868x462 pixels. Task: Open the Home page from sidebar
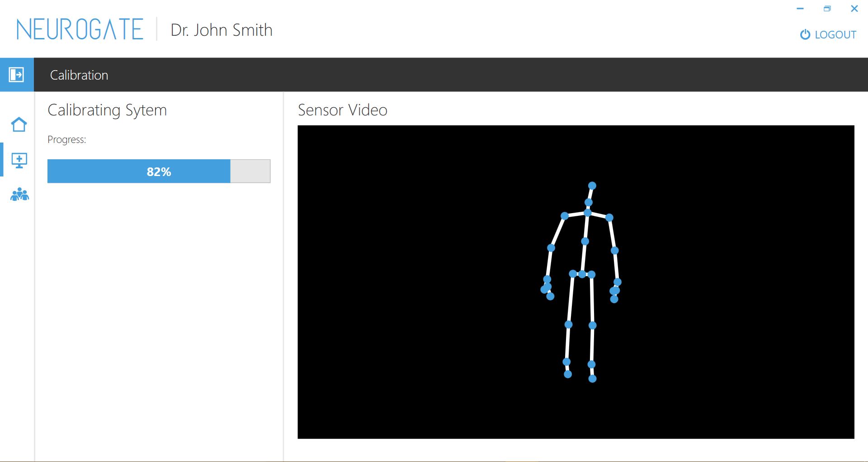[x=19, y=124]
